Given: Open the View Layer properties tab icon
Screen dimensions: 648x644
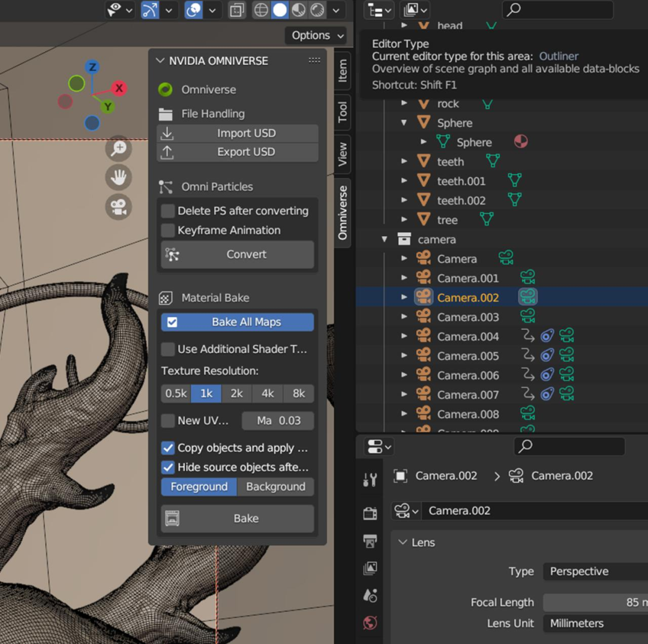Looking at the screenshot, I should tap(370, 568).
